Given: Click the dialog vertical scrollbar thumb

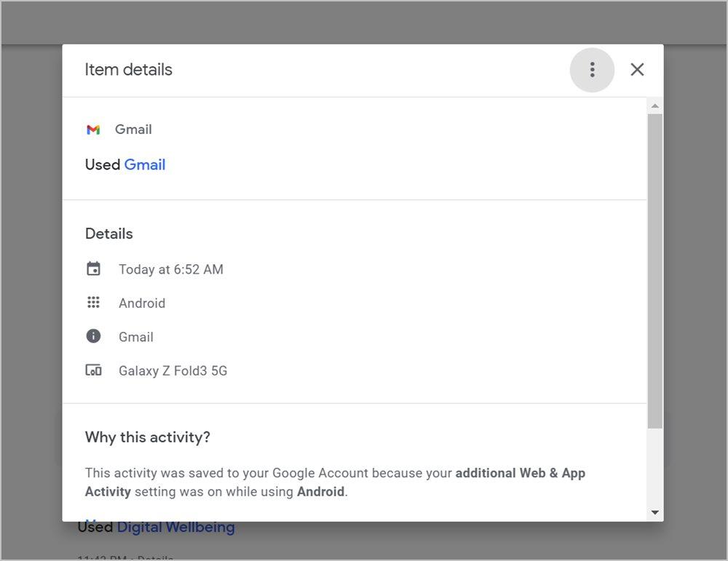Looking at the screenshot, I should (x=655, y=271).
